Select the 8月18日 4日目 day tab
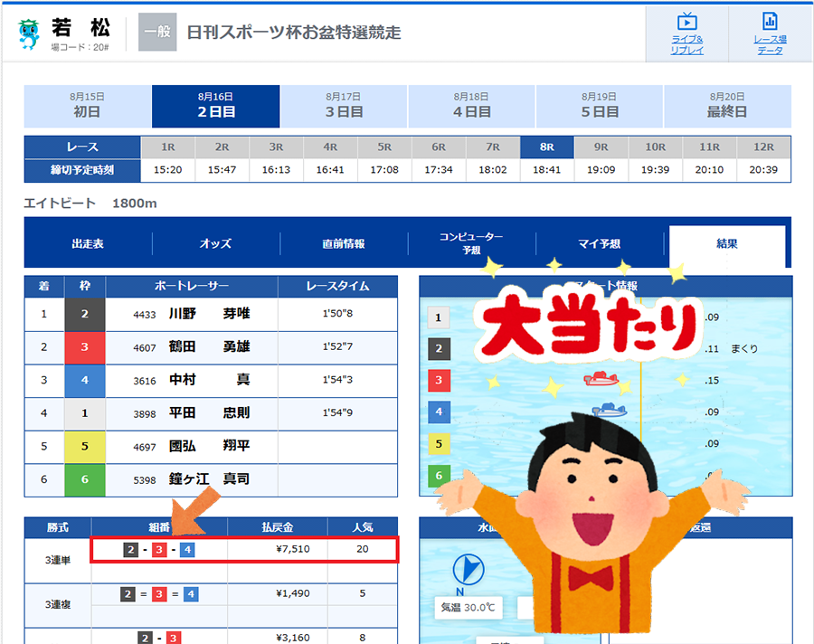814x644 pixels. click(x=471, y=106)
